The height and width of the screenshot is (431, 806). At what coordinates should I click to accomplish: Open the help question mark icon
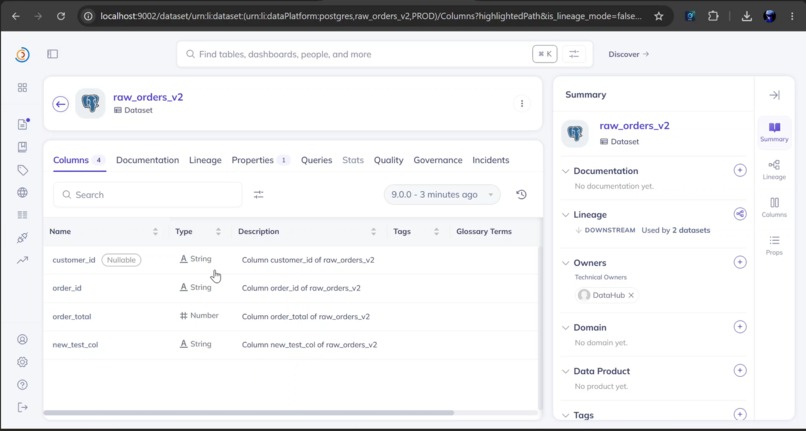click(x=22, y=385)
